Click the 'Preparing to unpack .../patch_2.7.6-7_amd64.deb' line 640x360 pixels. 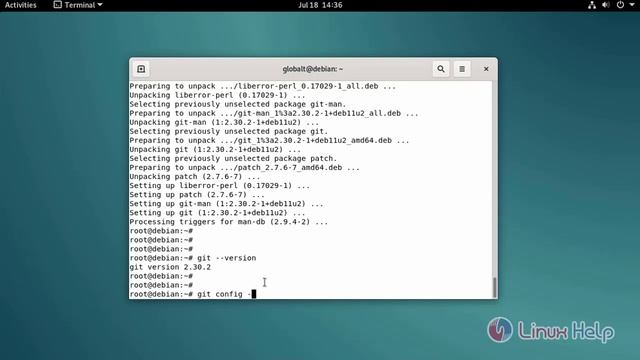point(244,167)
